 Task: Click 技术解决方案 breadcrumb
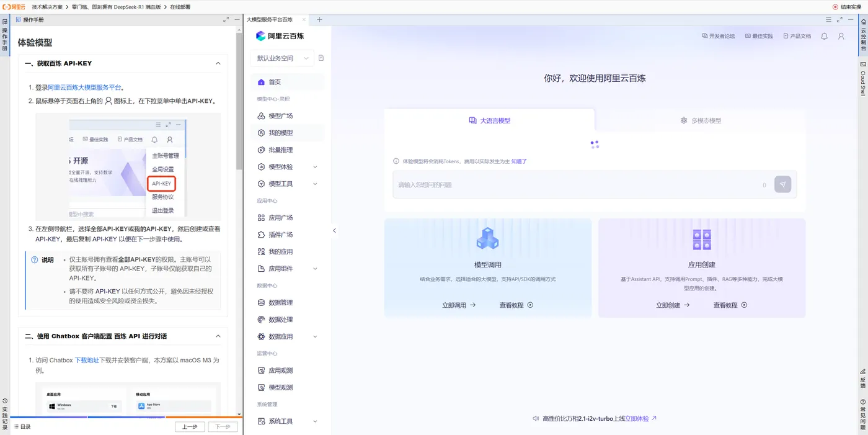click(x=47, y=6)
